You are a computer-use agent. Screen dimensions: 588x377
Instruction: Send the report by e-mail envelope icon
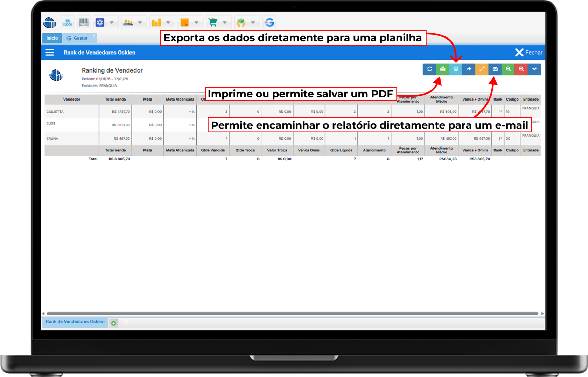click(495, 69)
